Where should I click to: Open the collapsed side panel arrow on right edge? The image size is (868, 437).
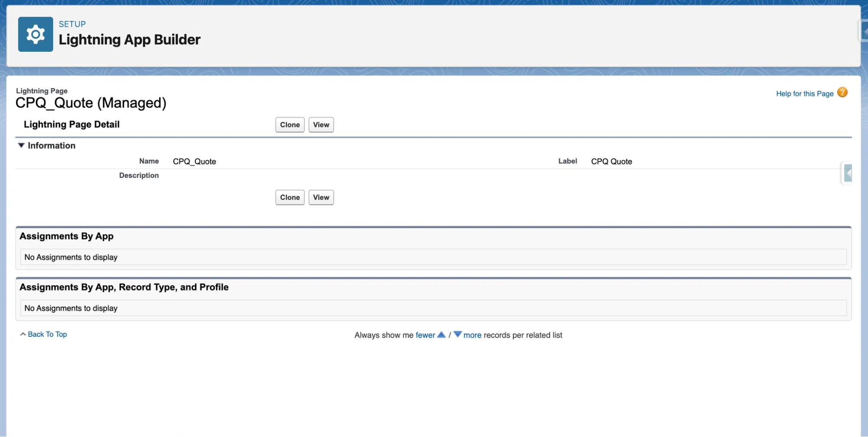point(848,173)
